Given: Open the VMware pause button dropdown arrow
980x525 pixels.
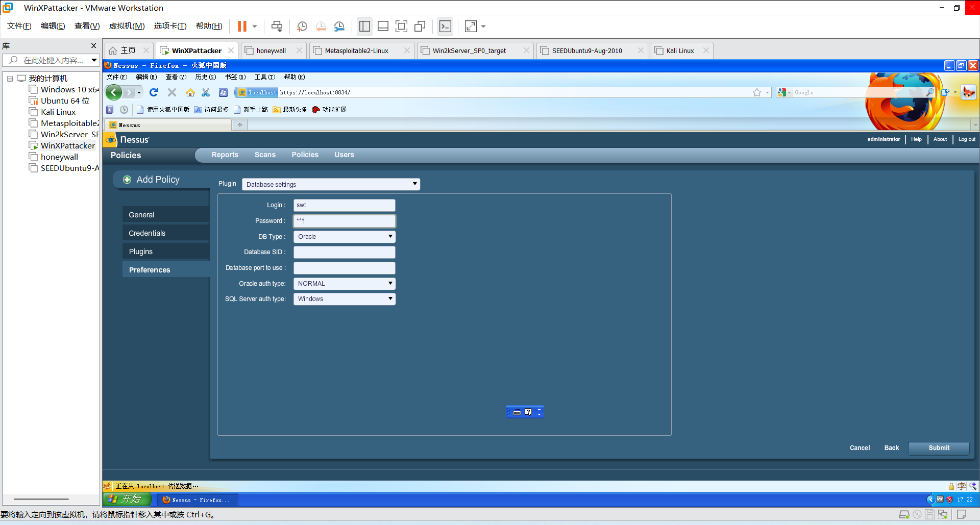Looking at the screenshot, I should coord(255,26).
